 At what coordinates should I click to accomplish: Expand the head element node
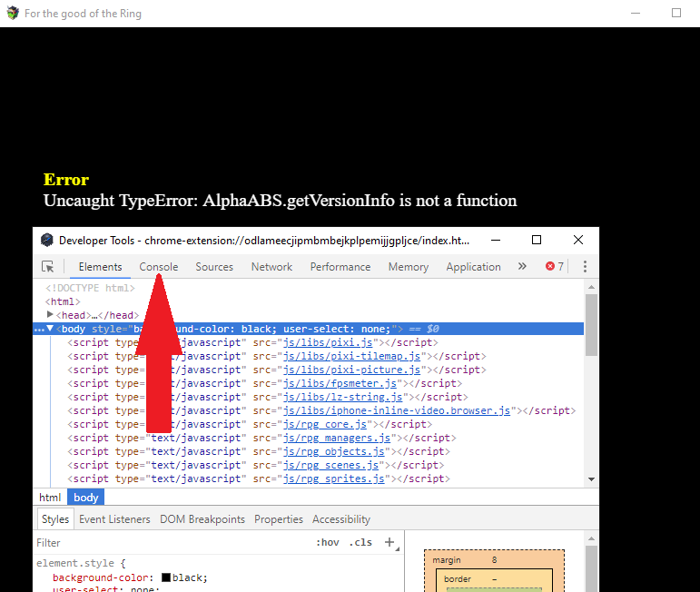50,315
